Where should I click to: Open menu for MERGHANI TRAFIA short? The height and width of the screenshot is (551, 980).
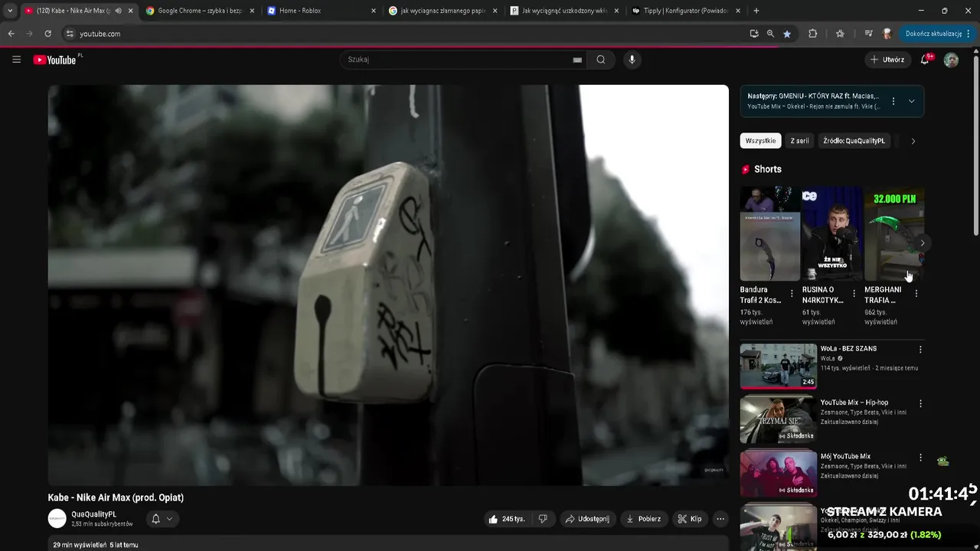coord(916,293)
